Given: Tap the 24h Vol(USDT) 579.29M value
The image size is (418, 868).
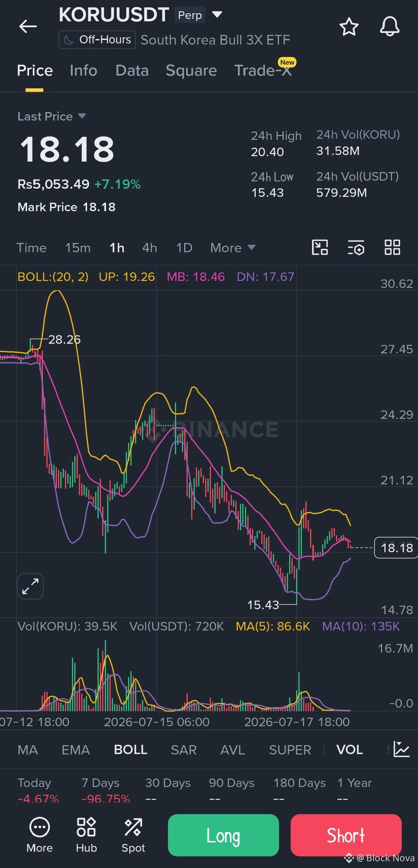Looking at the screenshot, I should tap(341, 193).
